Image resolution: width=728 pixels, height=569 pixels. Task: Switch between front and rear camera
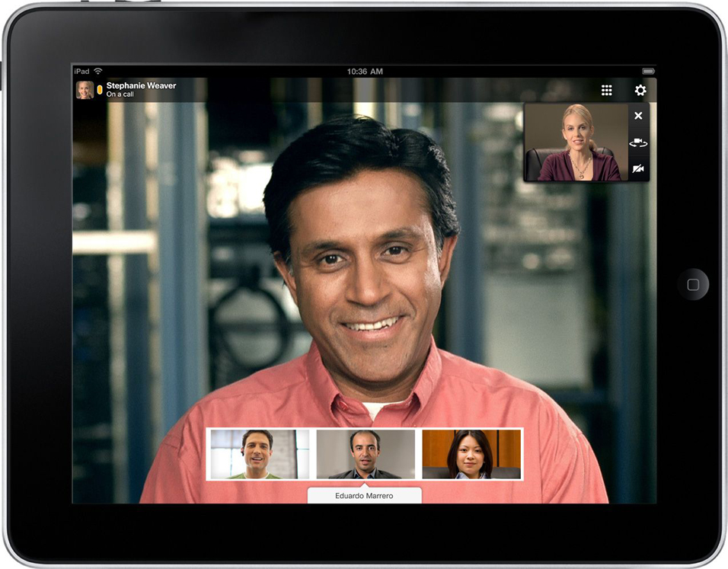click(638, 142)
